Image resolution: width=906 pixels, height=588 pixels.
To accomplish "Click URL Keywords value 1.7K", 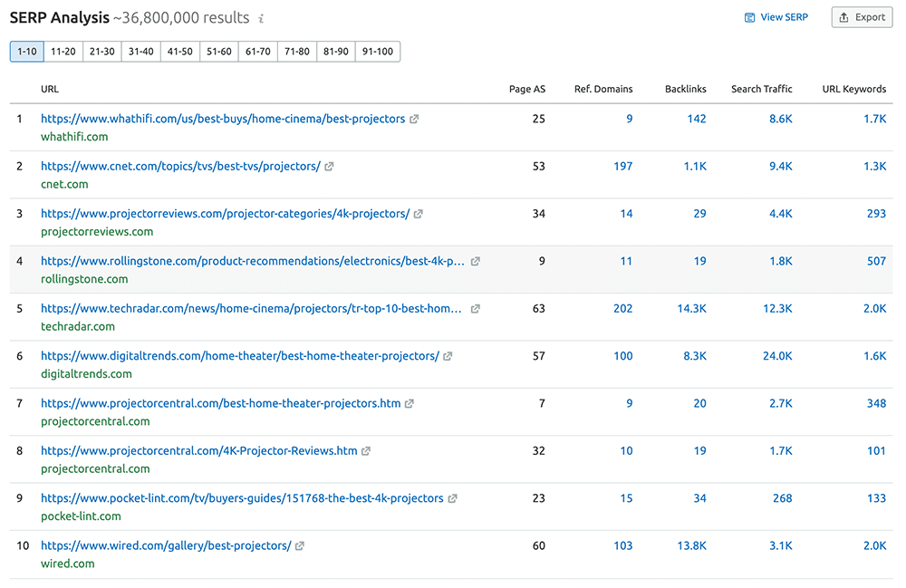I will [875, 119].
